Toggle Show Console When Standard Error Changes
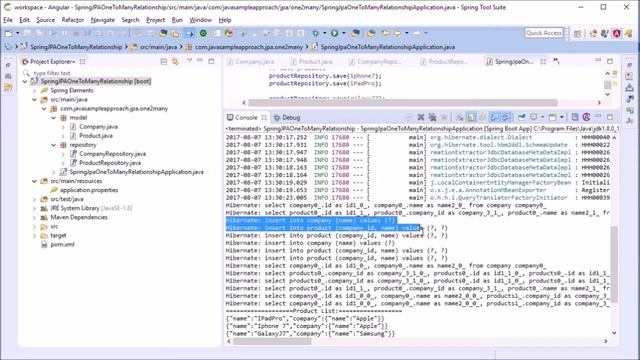This screenshot has height=360, width=640. tap(507, 118)
